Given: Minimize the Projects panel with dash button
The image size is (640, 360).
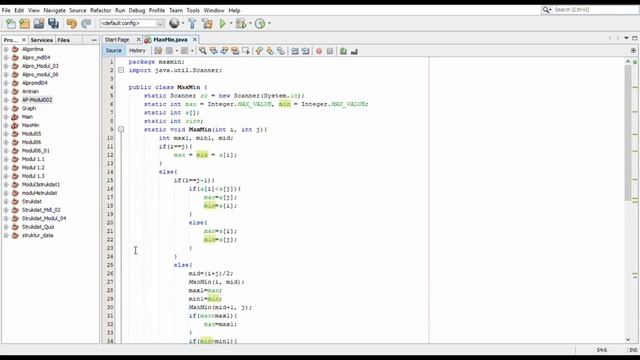Looking at the screenshot, I should [94, 40].
